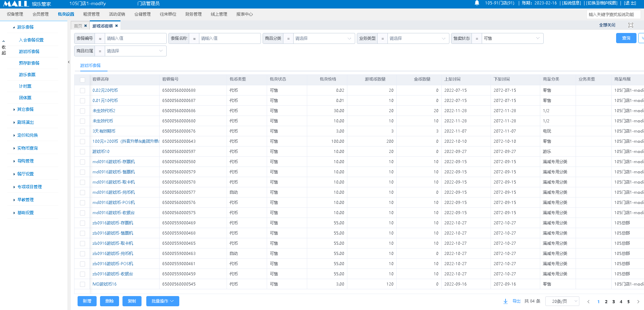The image size is (644, 310).
Task: Click the 查询 search button
Action: [626, 38]
